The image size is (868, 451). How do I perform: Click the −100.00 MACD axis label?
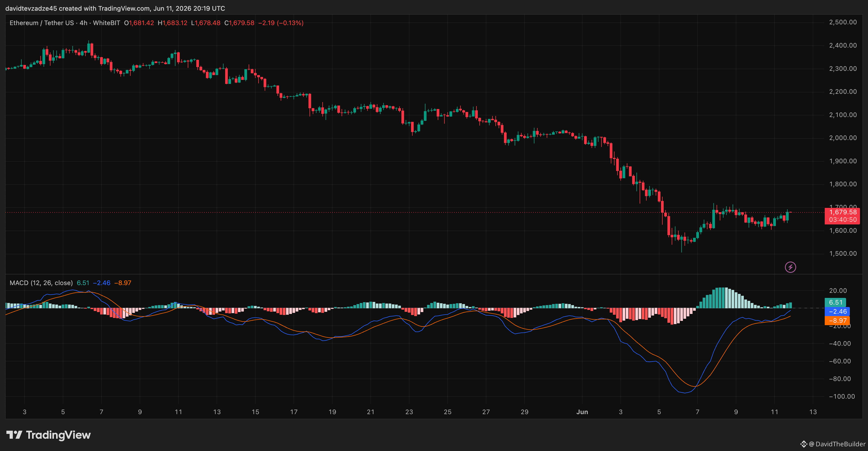pos(842,396)
